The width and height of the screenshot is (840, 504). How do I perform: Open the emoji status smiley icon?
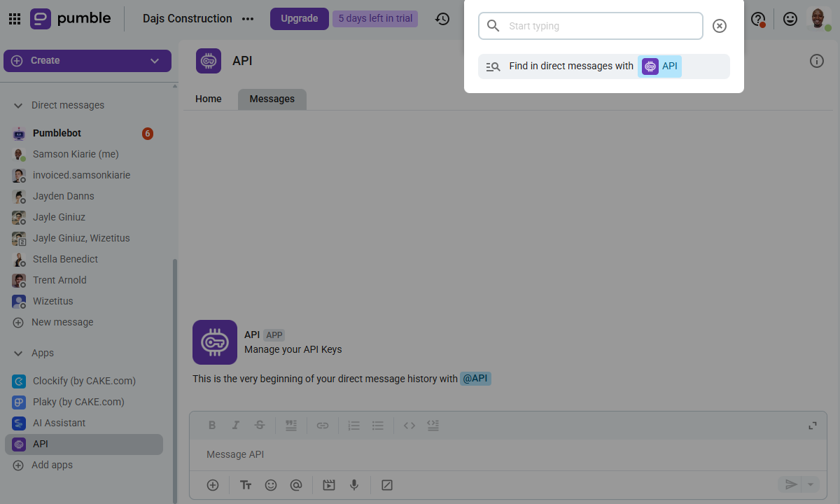click(790, 19)
